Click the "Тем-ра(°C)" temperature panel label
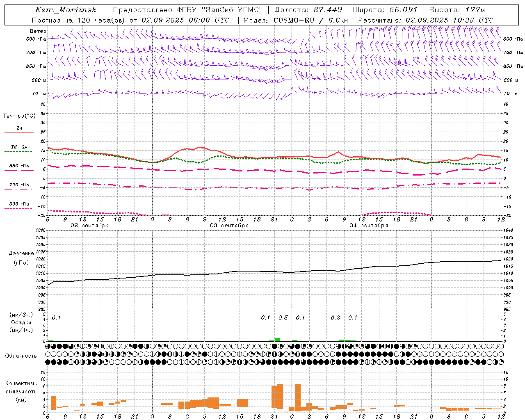 tap(19, 116)
